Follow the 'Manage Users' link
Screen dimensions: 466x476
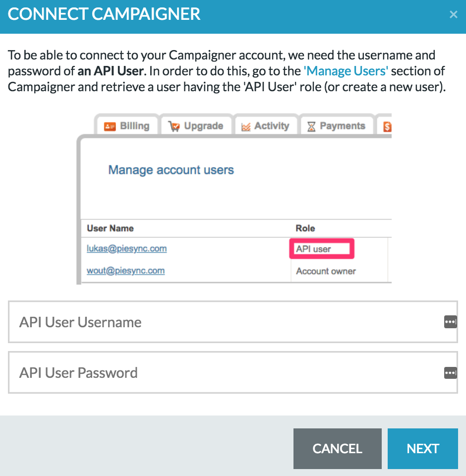(346, 71)
